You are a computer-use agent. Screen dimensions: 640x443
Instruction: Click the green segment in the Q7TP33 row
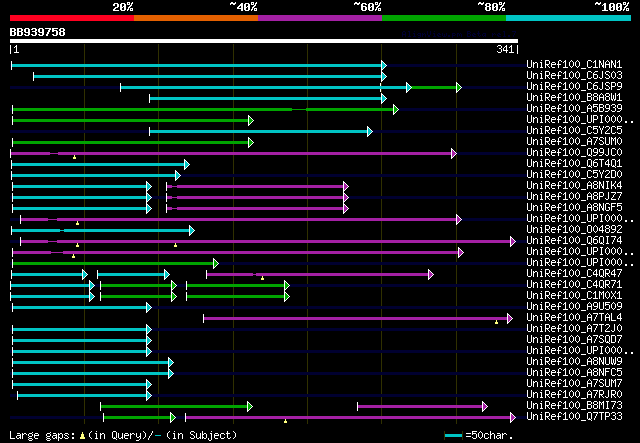pyautogui.click(x=140, y=418)
